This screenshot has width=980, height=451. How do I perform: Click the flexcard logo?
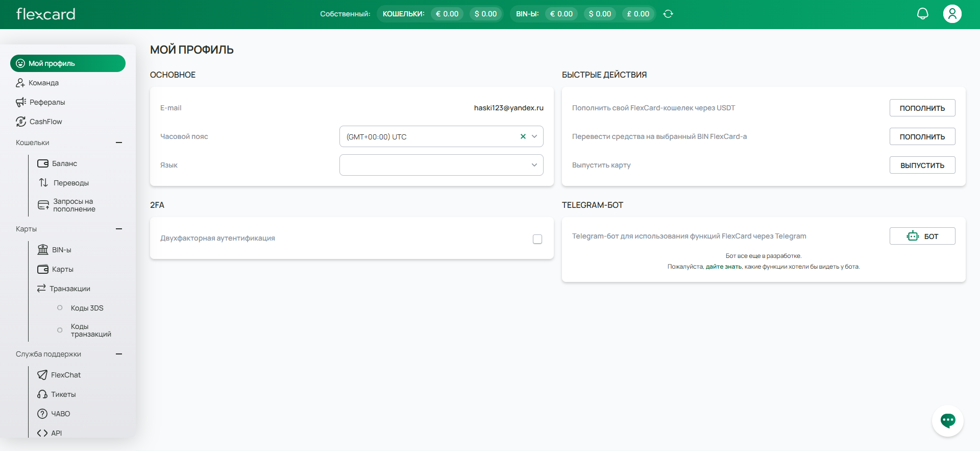coord(46,14)
